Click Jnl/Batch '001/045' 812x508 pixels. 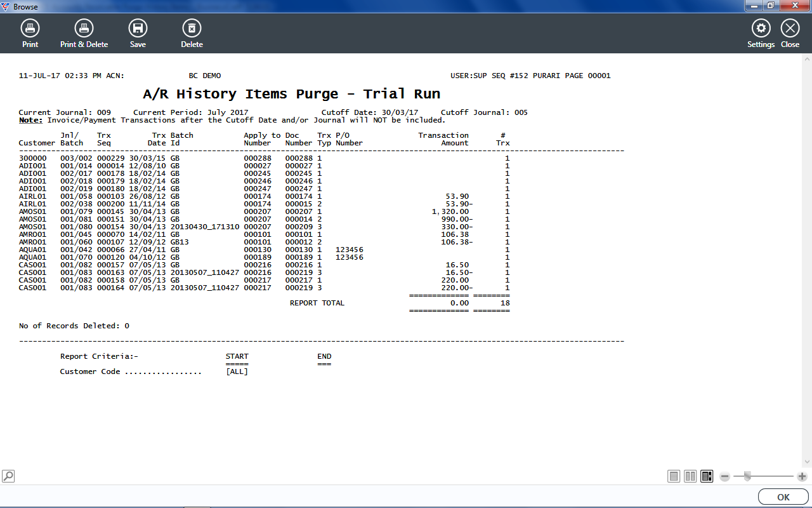click(x=76, y=234)
